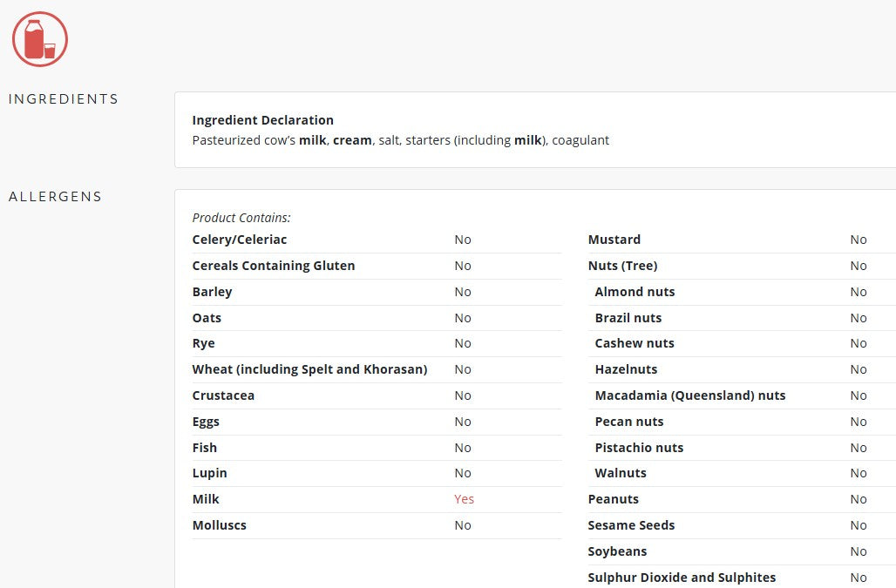This screenshot has height=588, width=896.
Task: Select the Mustard allergen label
Action: tap(614, 240)
